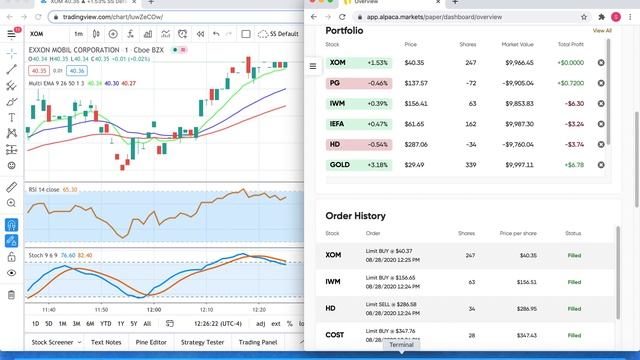
Task: Close the IWM position
Action: [601, 104]
